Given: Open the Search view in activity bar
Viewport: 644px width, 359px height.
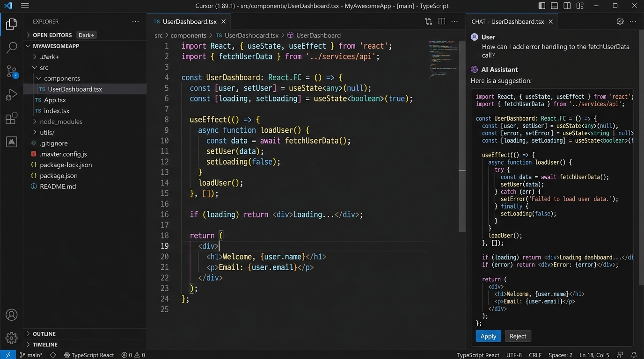Looking at the screenshot, I should click(12, 47).
